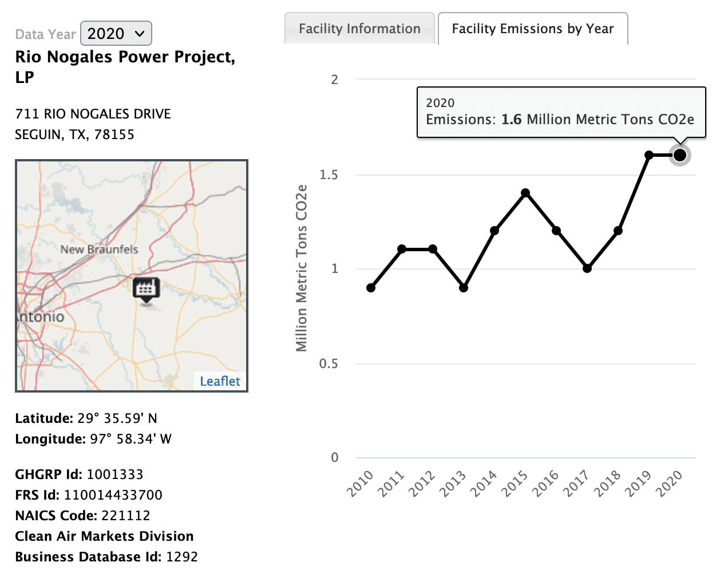This screenshot has width=728, height=578.
Task: Select the 2014 data point on the chart
Action: [x=494, y=231]
